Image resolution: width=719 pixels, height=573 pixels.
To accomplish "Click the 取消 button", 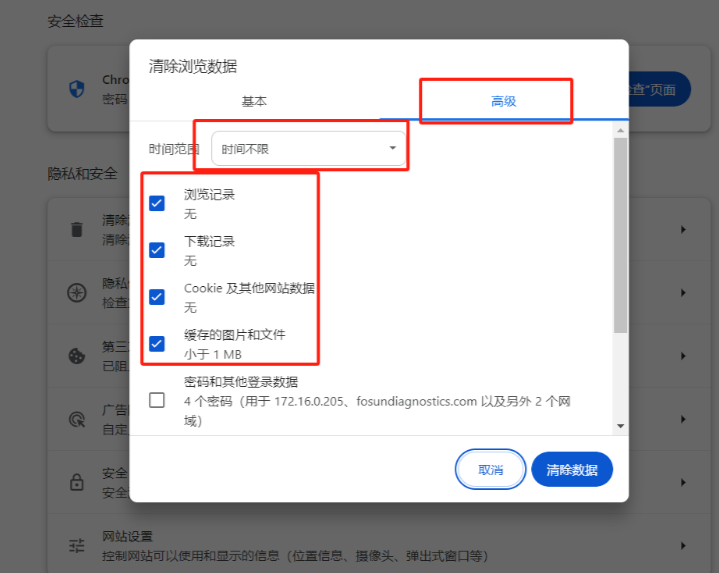I will (x=490, y=469).
